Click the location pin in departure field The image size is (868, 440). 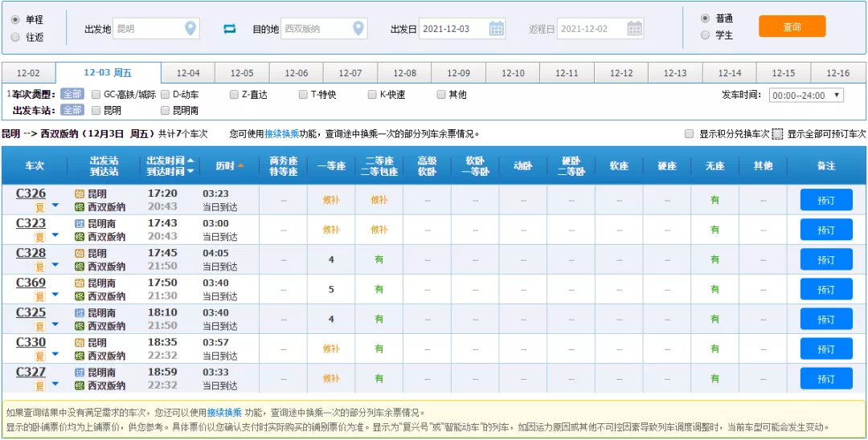pos(190,29)
